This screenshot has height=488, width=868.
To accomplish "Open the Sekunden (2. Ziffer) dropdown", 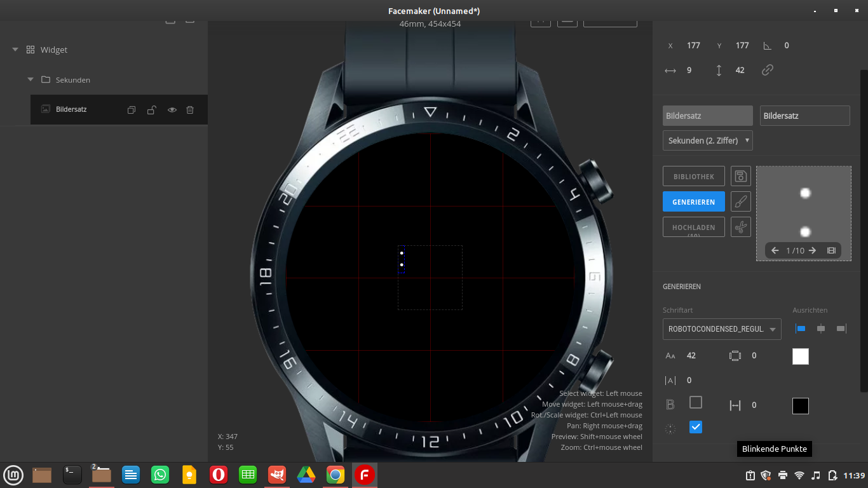I will (707, 140).
